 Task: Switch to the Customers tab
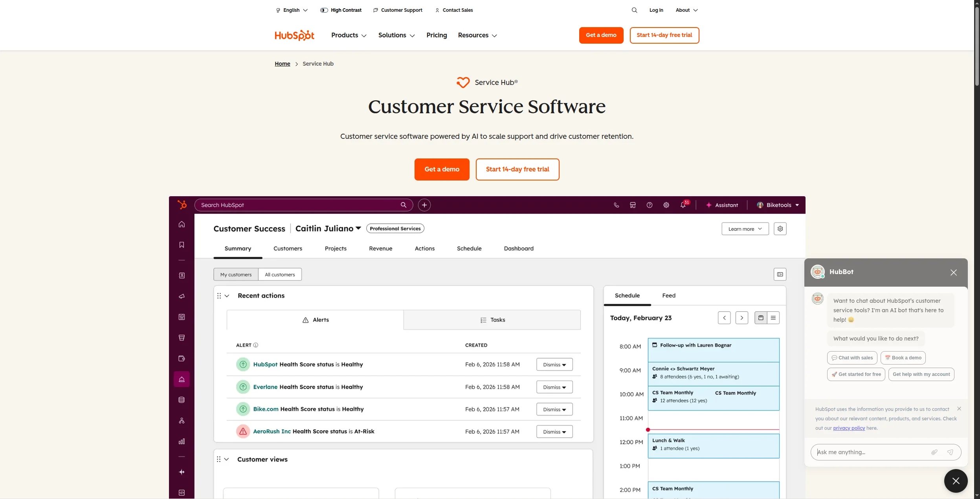click(x=288, y=249)
